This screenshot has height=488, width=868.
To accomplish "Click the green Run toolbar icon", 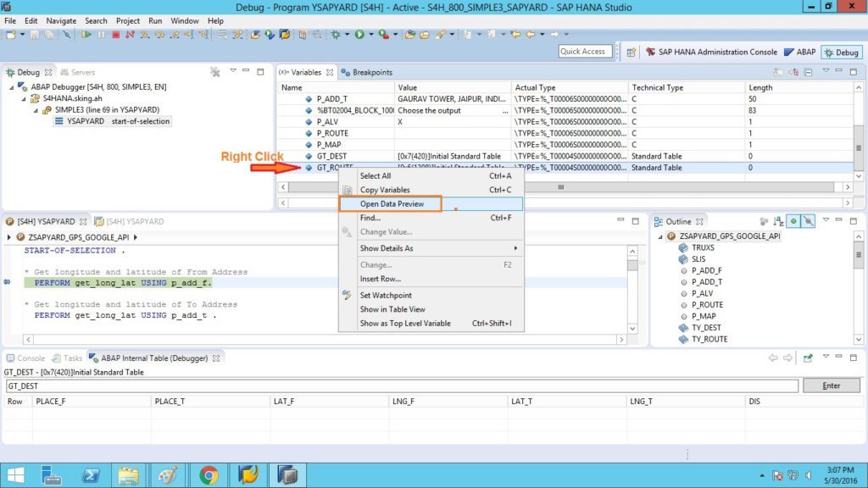I will [x=359, y=34].
